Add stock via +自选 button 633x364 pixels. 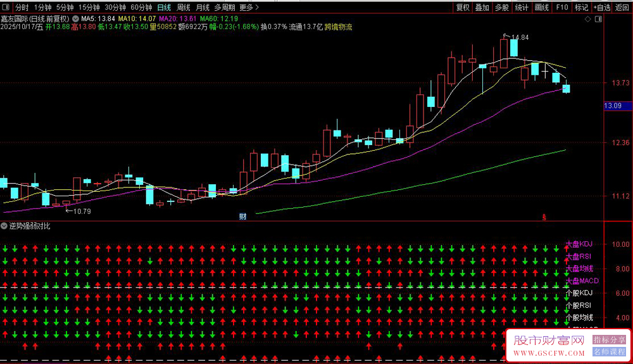coord(601,8)
